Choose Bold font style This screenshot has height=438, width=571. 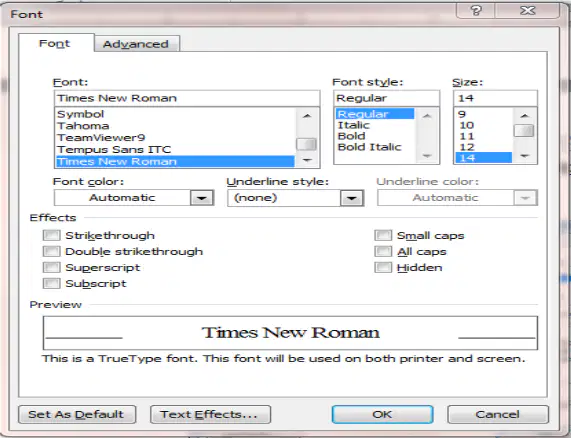pyautogui.click(x=375, y=136)
